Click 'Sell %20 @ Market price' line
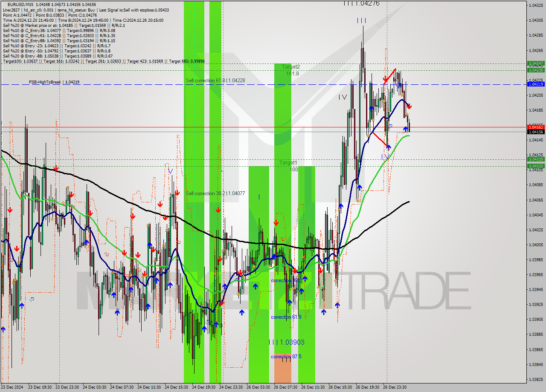This screenshot has width=546, height=392. pyautogui.click(x=64, y=25)
